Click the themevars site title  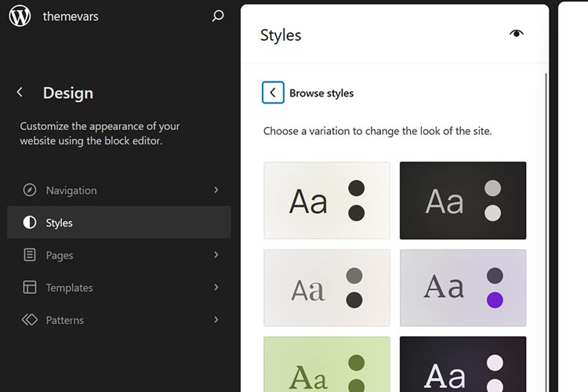tap(71, 16)
